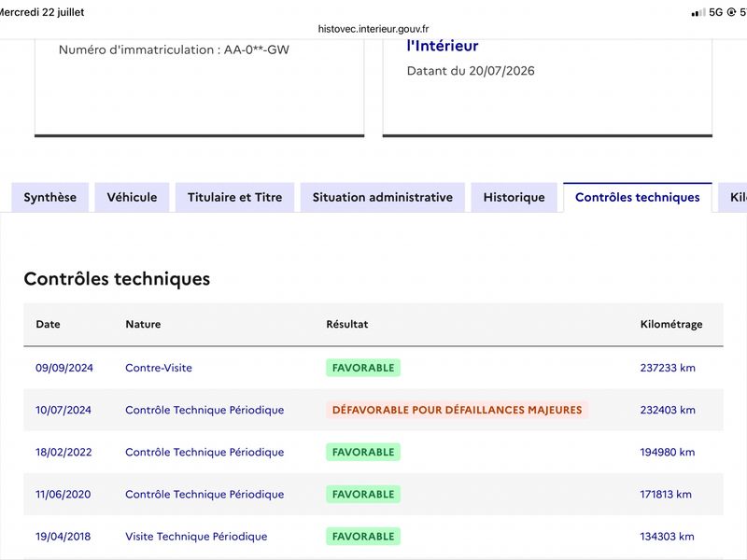Click the Nature column header

(x=143, y=324)
